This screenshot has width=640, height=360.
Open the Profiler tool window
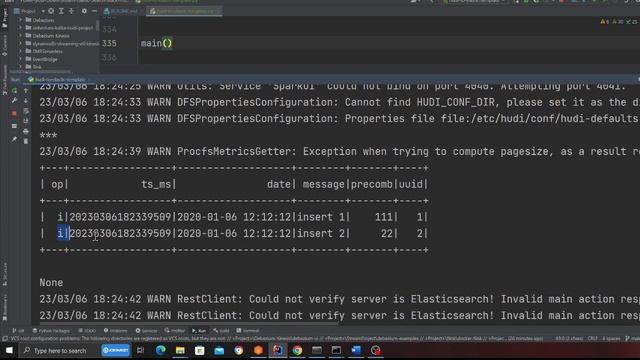pyautogui.click(x=175, y=331)
